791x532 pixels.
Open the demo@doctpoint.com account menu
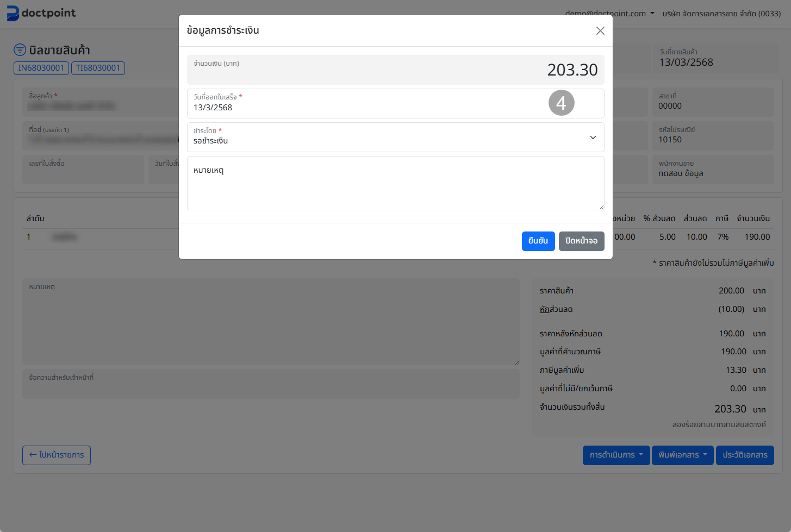(609, 14)
